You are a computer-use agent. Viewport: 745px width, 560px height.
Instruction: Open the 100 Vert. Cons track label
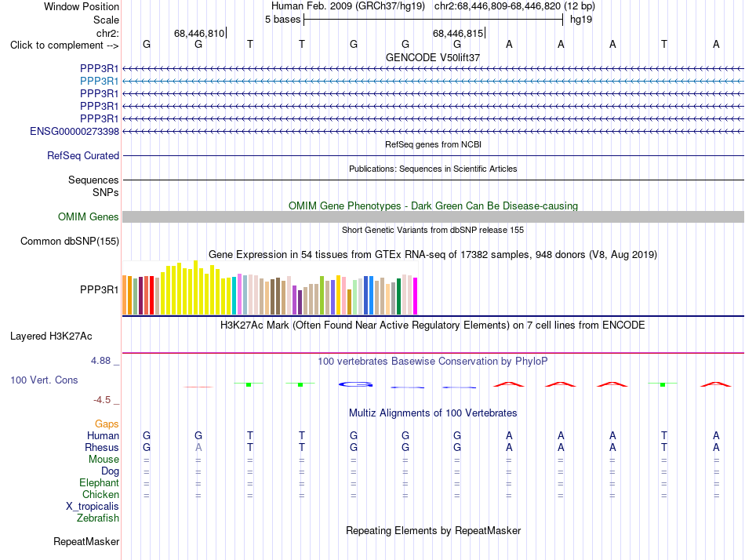(44, 380)
